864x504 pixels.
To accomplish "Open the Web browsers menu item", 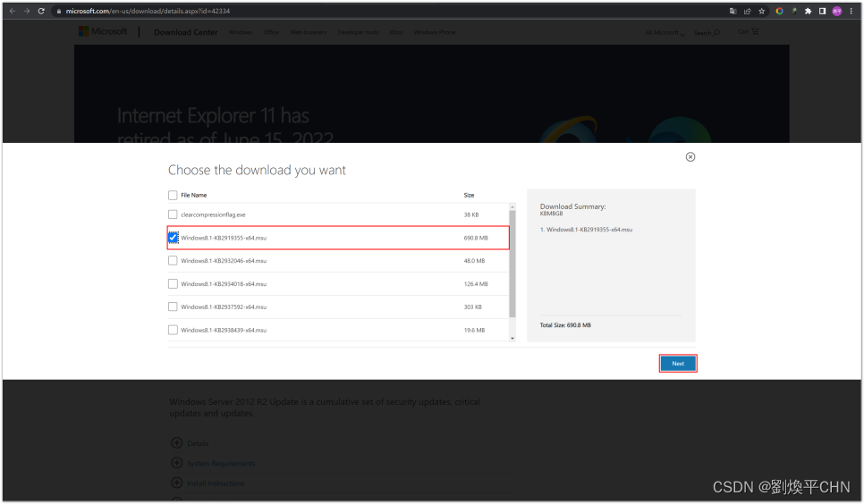I will pos(308,32).
